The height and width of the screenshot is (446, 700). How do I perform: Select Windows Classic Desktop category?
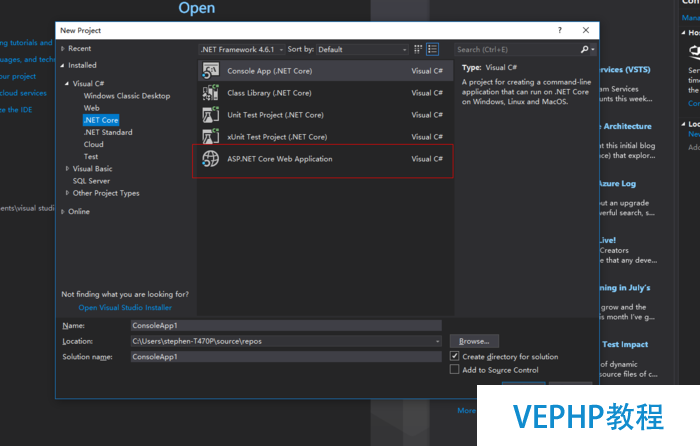tap(127, 96)
